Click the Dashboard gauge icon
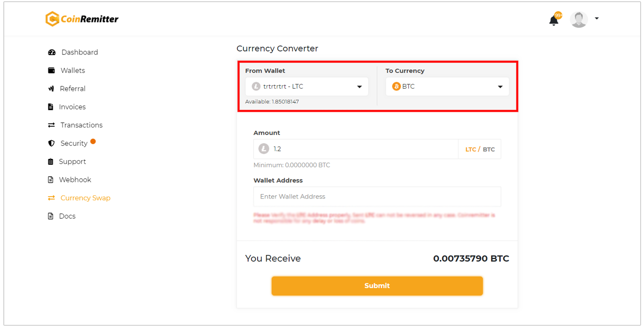 pyautogui.click(x=52, y=52)
